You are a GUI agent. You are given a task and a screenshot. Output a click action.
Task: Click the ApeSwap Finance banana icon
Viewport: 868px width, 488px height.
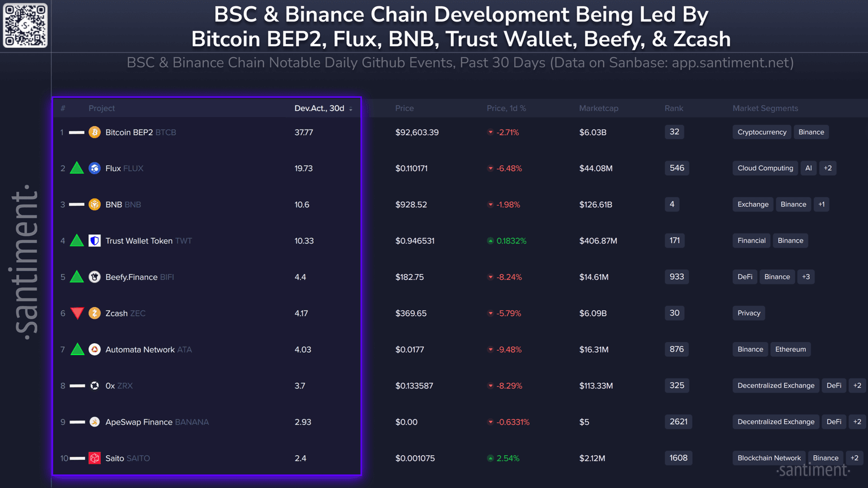pyautogui.click(x=94, y=422)
